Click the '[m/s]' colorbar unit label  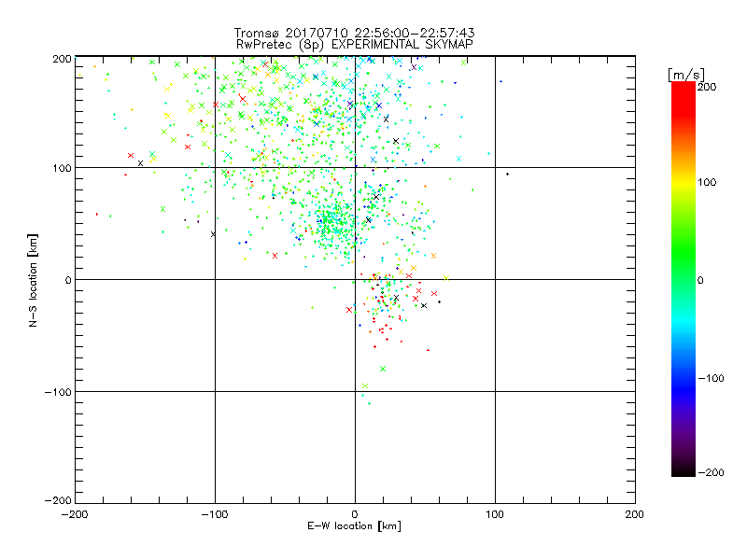(686, 75)
